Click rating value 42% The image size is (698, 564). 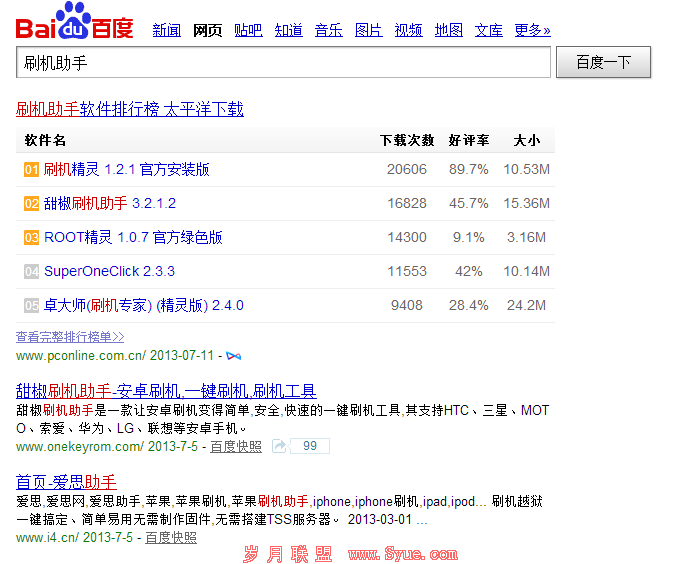tap(469, 272)
